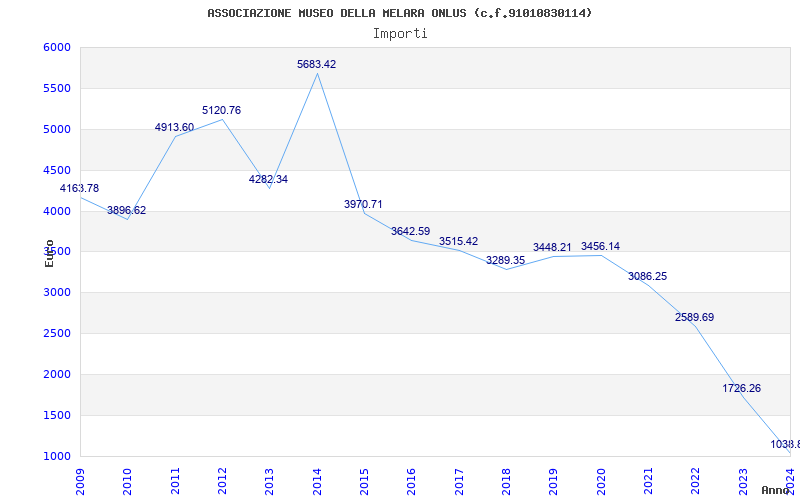Select the 2017 year tick label
This screenshot has height=500, width=800.
[x=459, y=482]
